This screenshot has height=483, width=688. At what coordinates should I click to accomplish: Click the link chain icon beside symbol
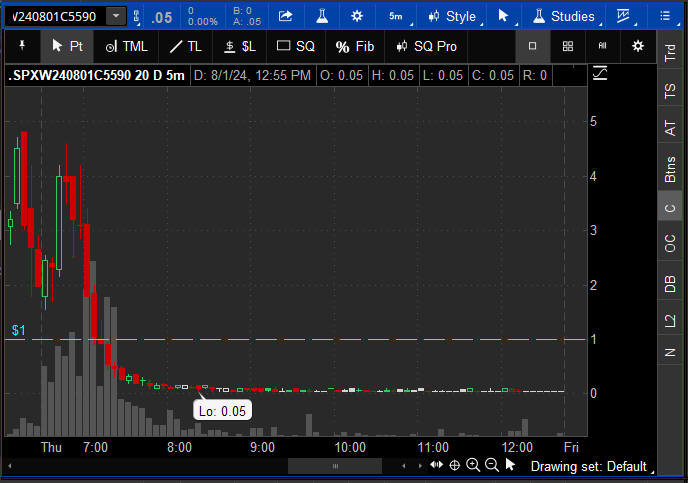click(x=136, y=17)
